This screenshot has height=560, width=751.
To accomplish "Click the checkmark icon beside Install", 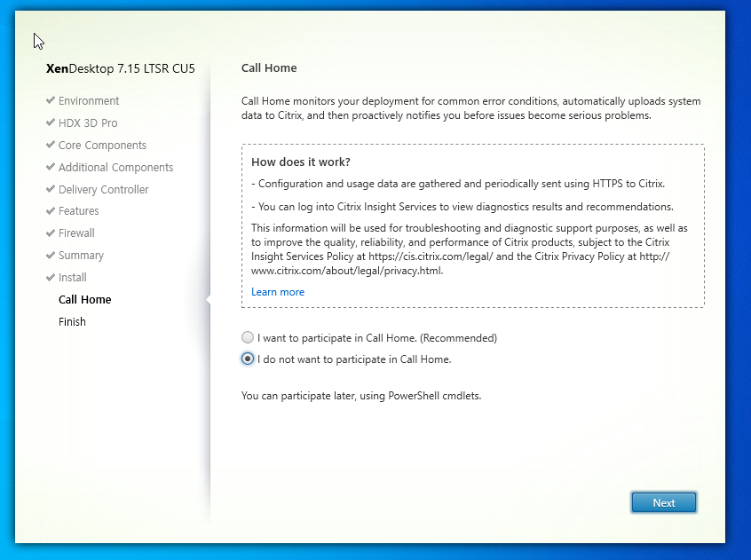I will click(51, 277).
